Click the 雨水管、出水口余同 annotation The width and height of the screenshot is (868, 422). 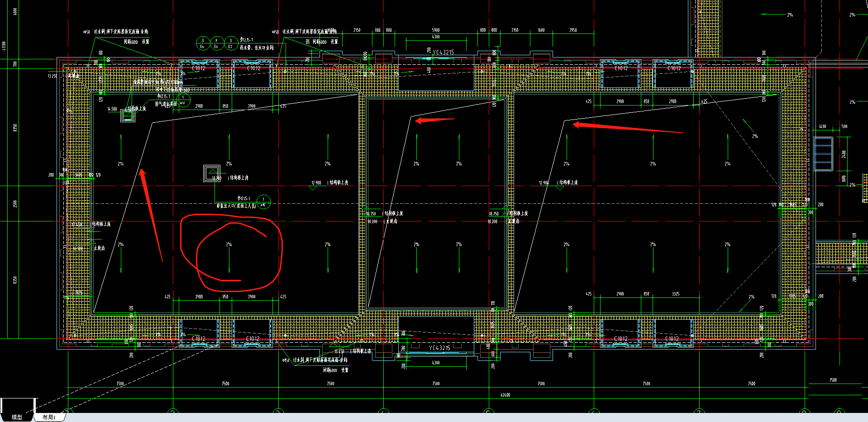(257, 48)
